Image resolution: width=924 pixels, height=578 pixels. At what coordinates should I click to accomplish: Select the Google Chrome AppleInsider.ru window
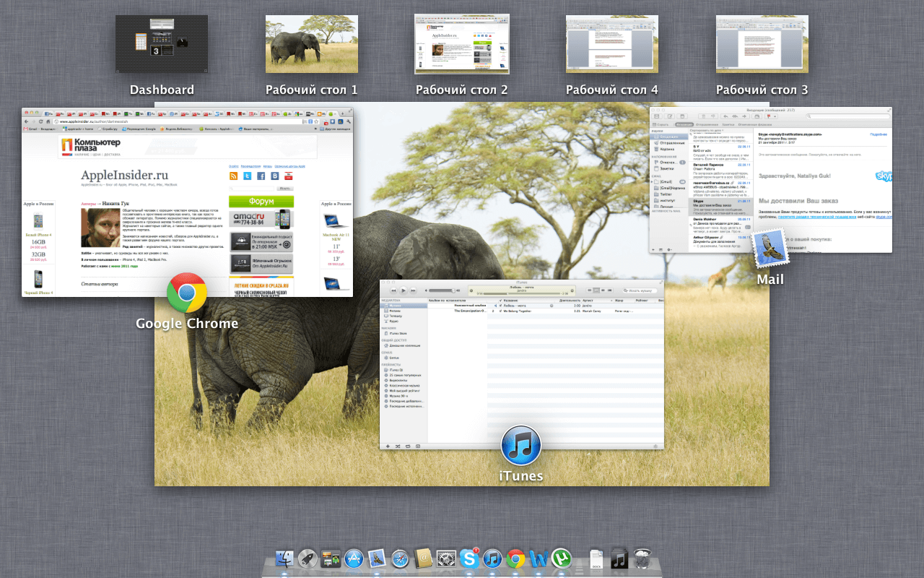click(187, 202)
